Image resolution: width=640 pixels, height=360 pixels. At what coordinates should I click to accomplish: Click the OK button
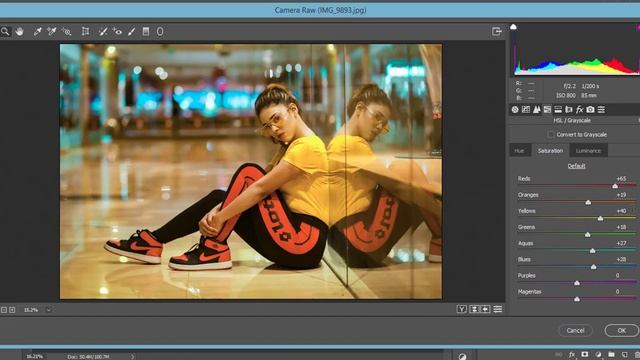622,330
